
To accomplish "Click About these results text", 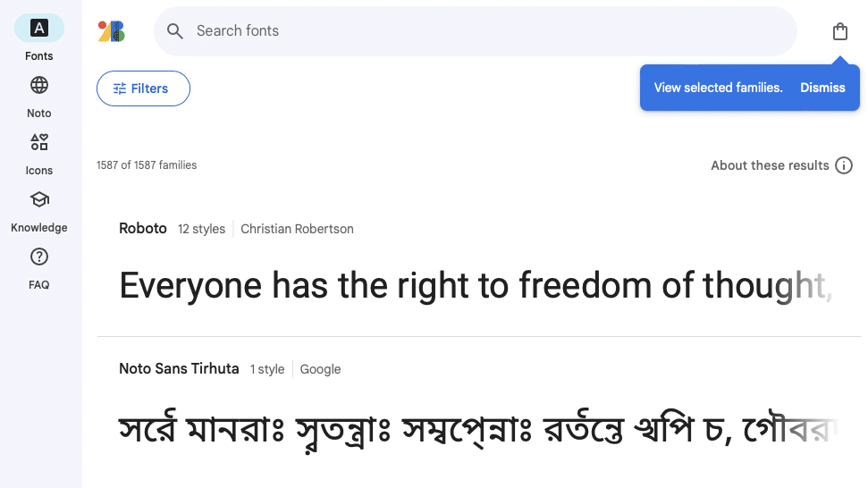I will (x=770, y=165).
